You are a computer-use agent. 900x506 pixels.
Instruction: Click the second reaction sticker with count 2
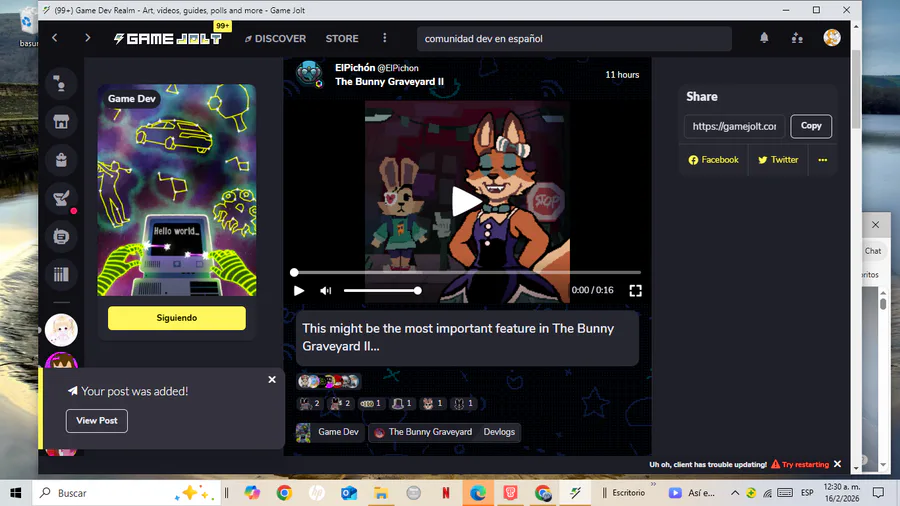pyautogui.click(x=340, y=404)
